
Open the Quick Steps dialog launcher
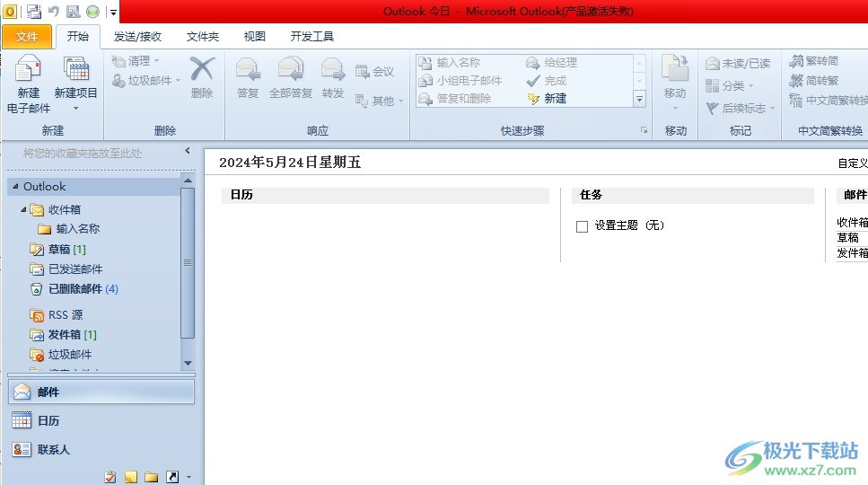tap(644, 130)
